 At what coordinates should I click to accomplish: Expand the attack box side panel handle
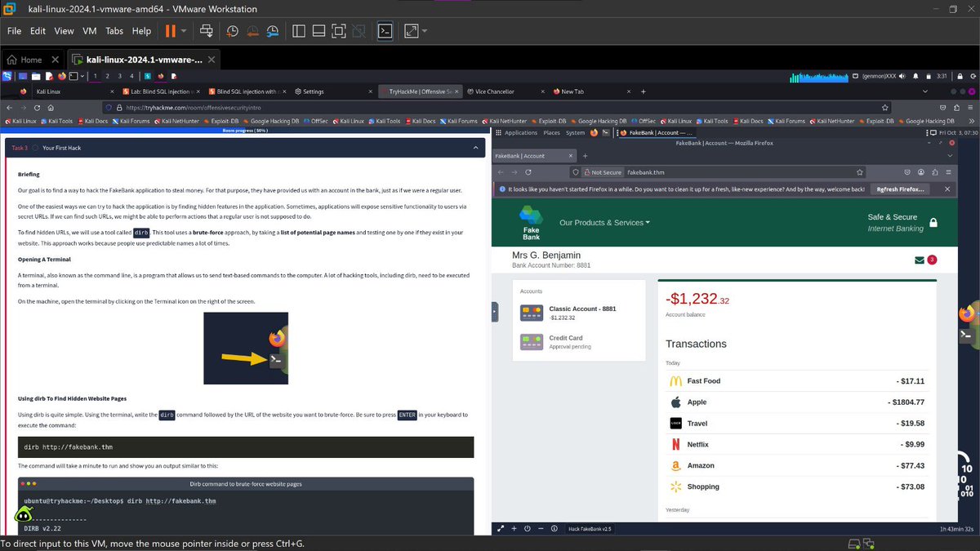tap(494, 311)
